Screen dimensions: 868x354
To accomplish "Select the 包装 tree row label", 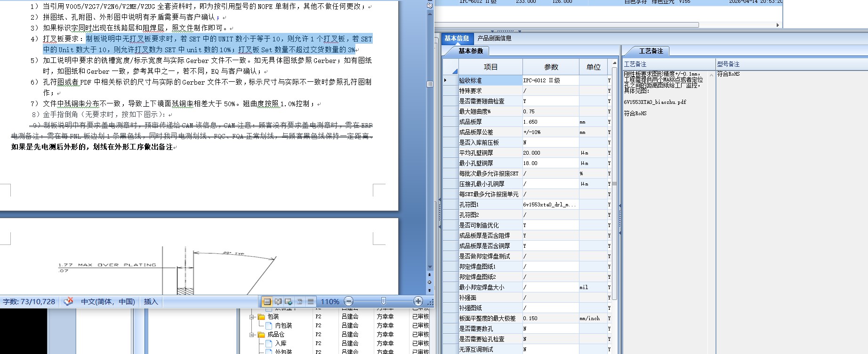I will [273, 317].
